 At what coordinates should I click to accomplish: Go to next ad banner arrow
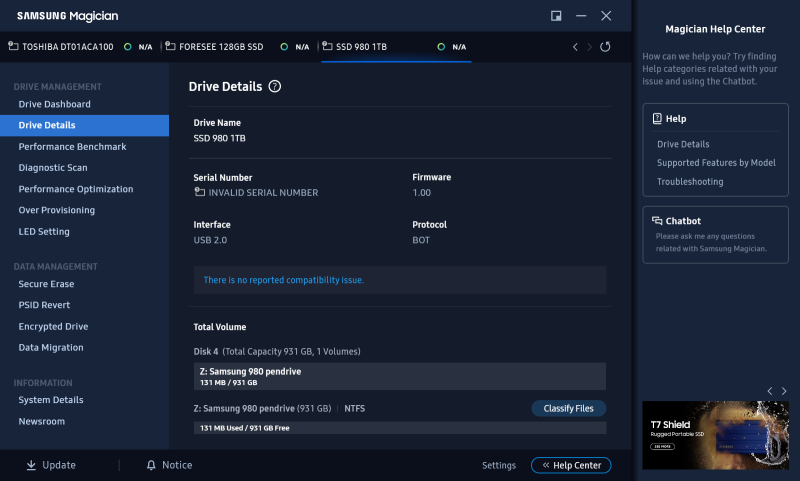click(x=784, y=391)
